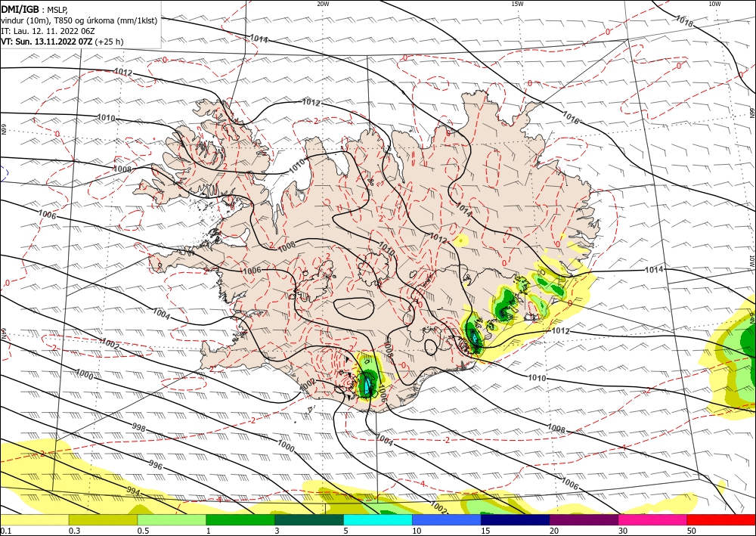The height and width of the screenshot is (536, 756).
Task: Click the "0.1" legend scale value
Action: click(x=5, y=531)
